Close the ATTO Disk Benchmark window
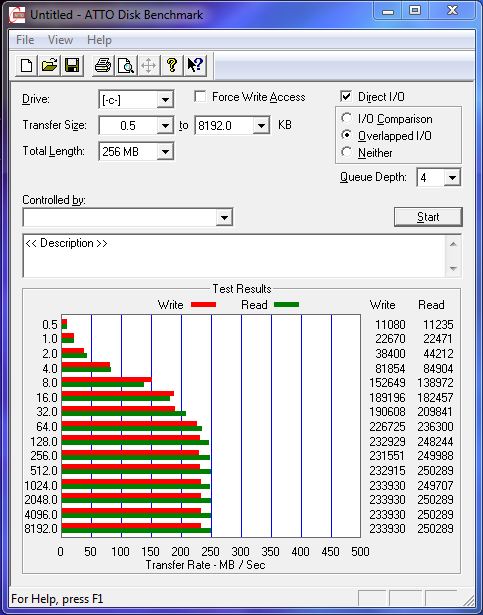Image resolution: width=483 pixels, height=615 pixels. click(x=452, y=11)
